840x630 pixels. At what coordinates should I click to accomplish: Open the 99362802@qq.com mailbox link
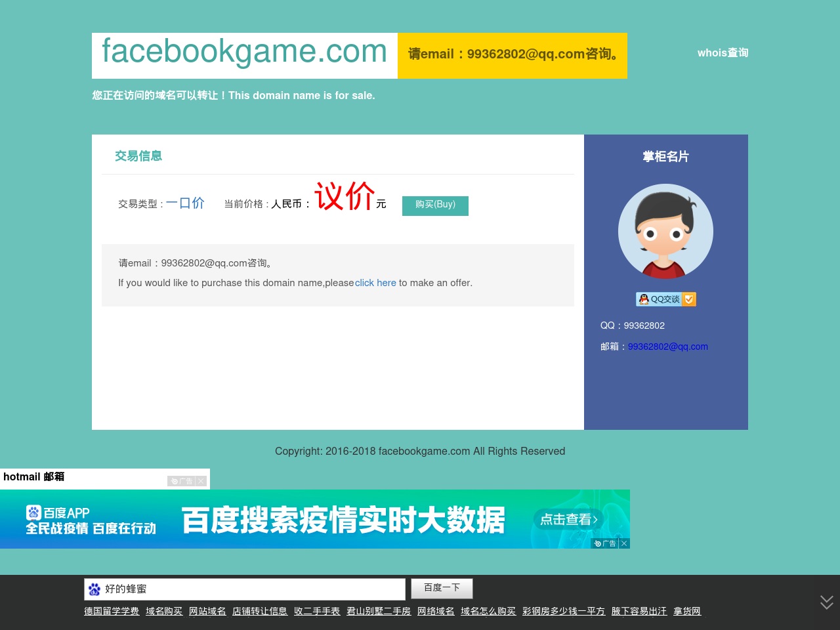tap(668, 346)
